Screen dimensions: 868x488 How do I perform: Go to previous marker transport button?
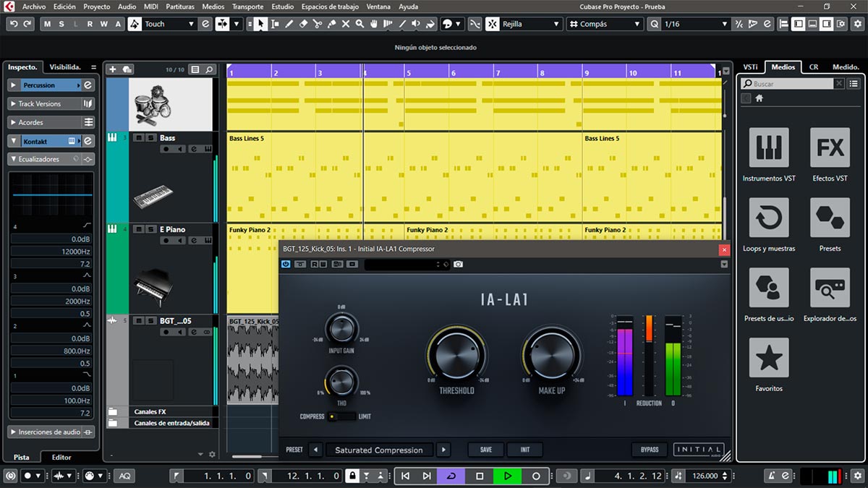[405, 476]
